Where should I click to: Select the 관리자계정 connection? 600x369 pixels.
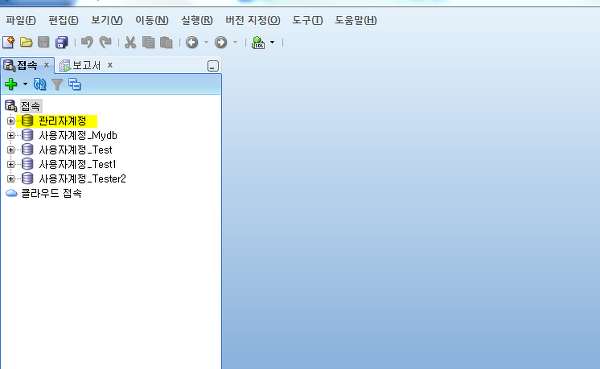pos(62,121)
